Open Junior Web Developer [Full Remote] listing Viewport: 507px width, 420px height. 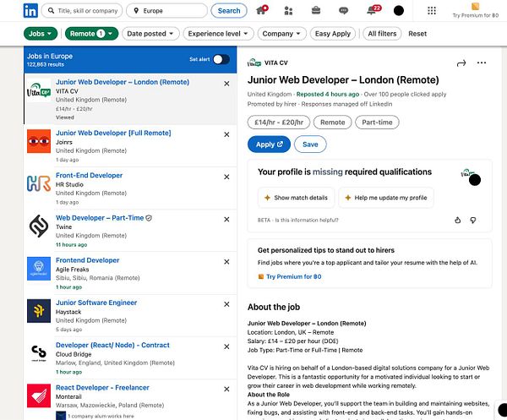113,133
